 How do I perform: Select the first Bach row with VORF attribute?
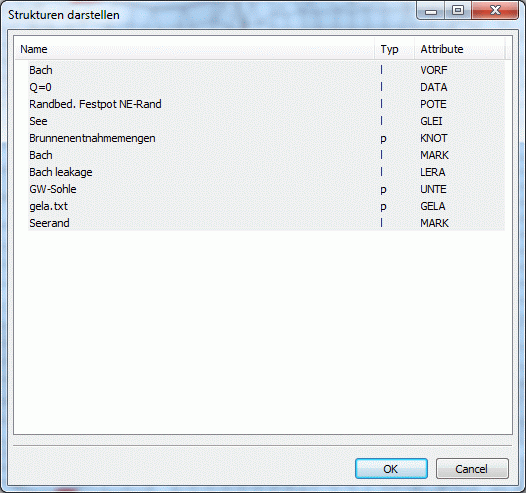[x=266, y=70]
